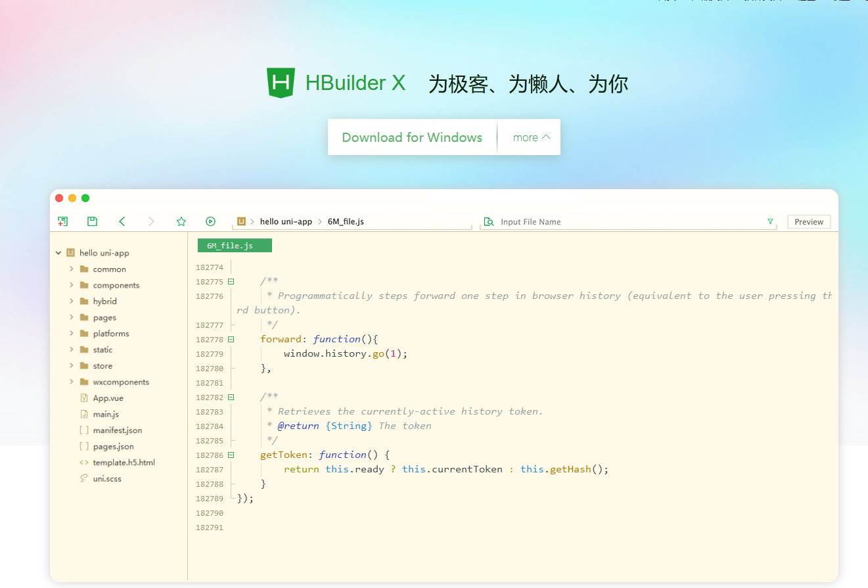Click the file search magnifier icon
868x588 pixels.
click(x=489, y=221)
